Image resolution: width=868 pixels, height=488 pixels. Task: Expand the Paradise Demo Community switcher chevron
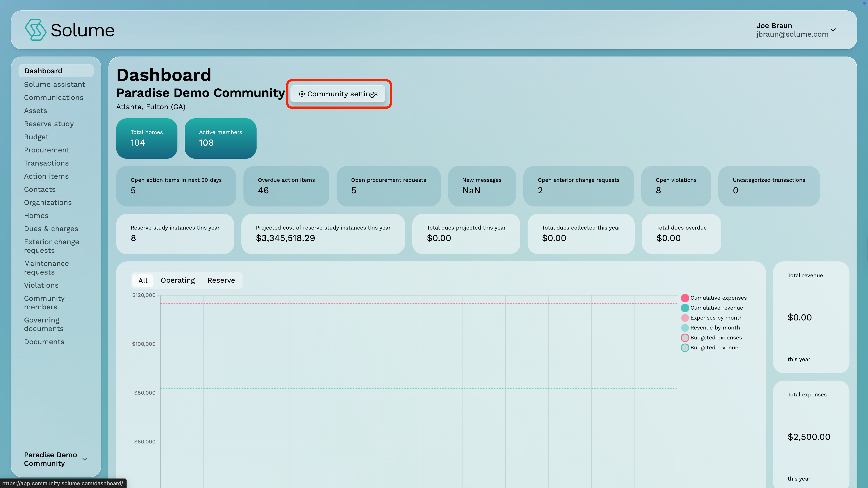[85, 459]
